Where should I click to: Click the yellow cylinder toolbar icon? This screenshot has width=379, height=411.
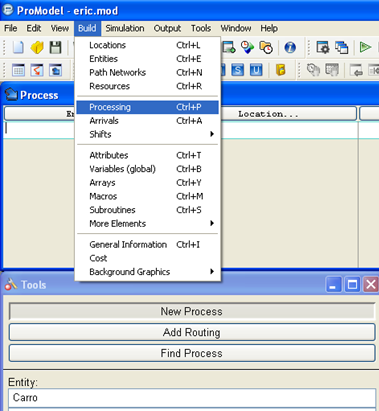click(281, 70)
